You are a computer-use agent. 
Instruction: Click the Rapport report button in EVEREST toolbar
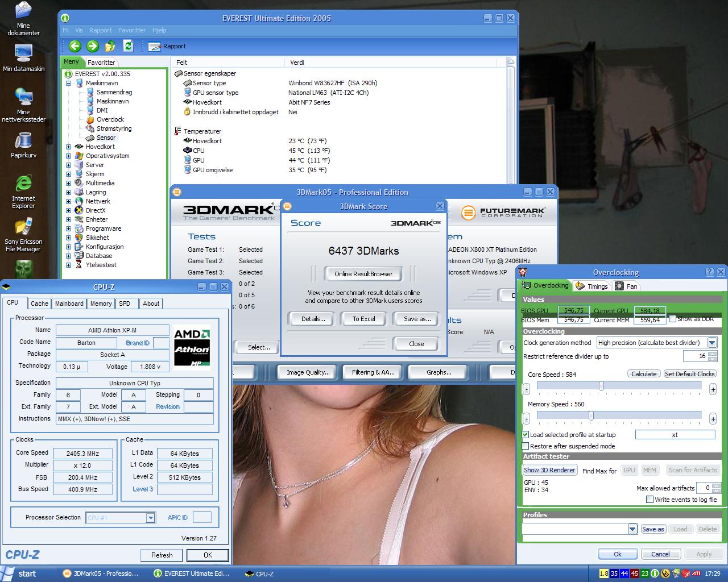click(167, 46)
